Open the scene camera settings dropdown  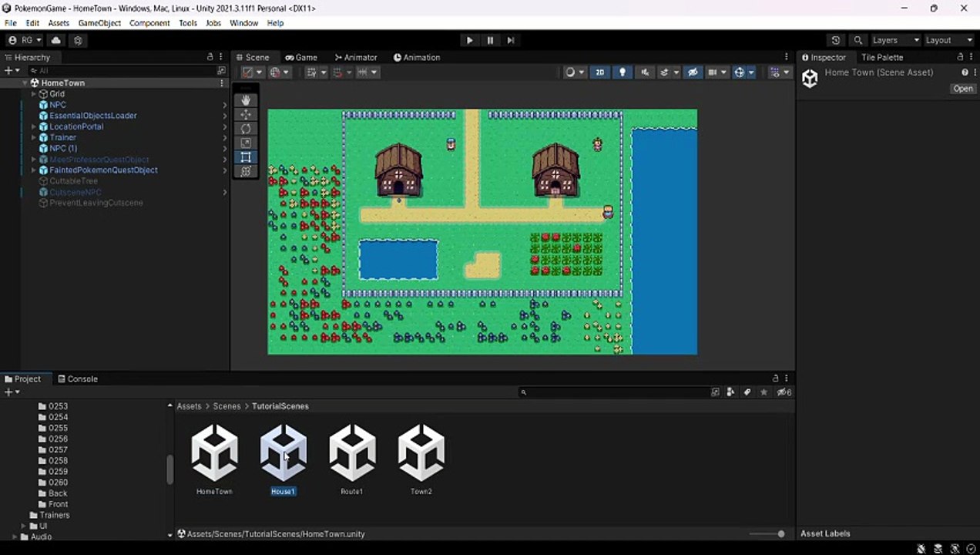(x=717, y=72)
